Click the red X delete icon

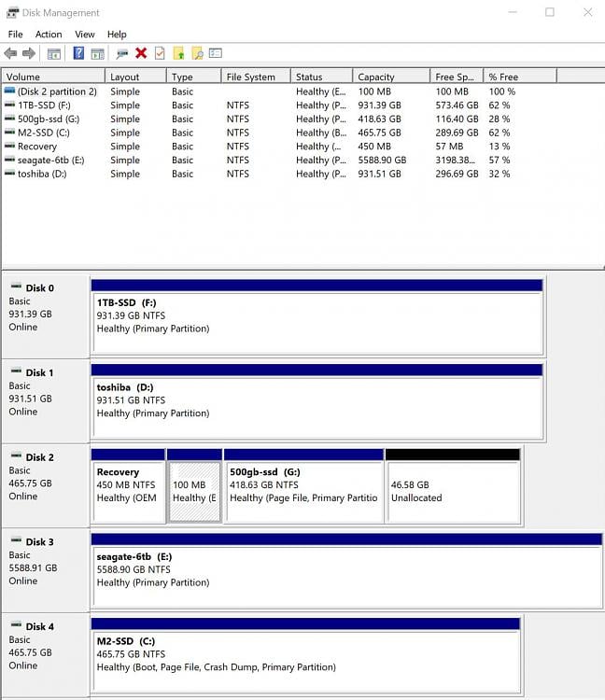pos(141,53)
